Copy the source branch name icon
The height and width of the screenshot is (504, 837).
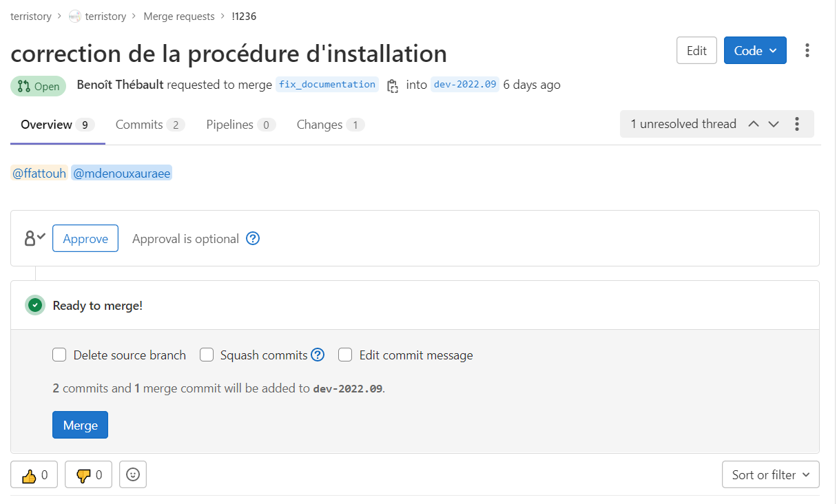[x=393, y=85]
